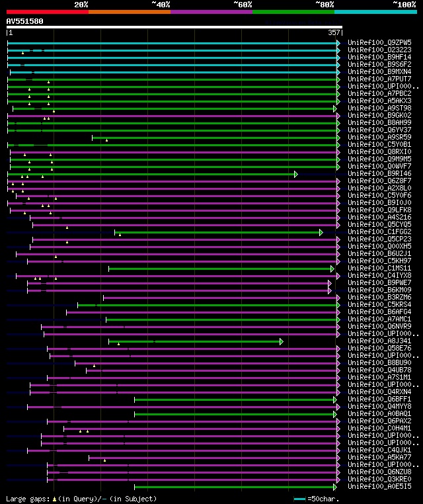
Task: Select the UniRef100_Q5CP23 label
Action: click(379, 239)
